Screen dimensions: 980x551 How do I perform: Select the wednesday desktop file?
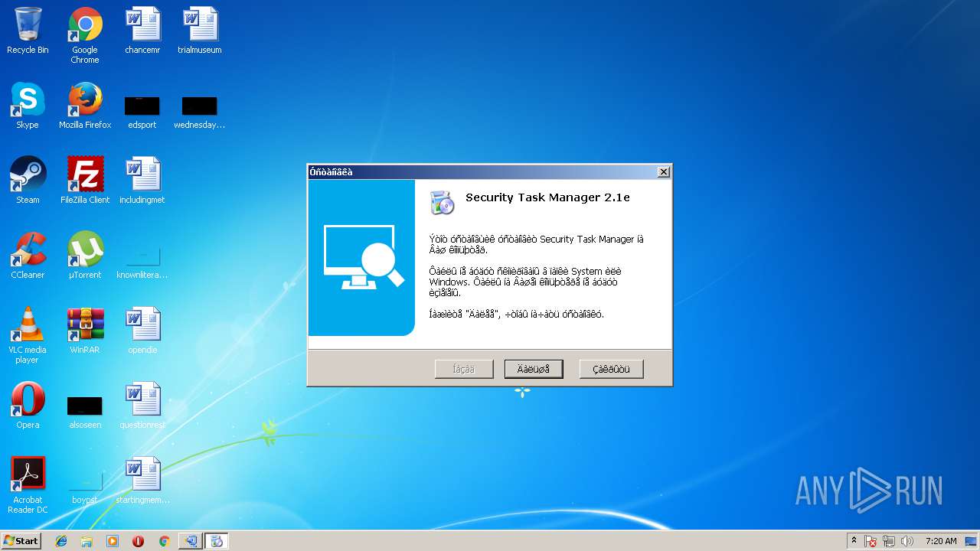[200, 112]
